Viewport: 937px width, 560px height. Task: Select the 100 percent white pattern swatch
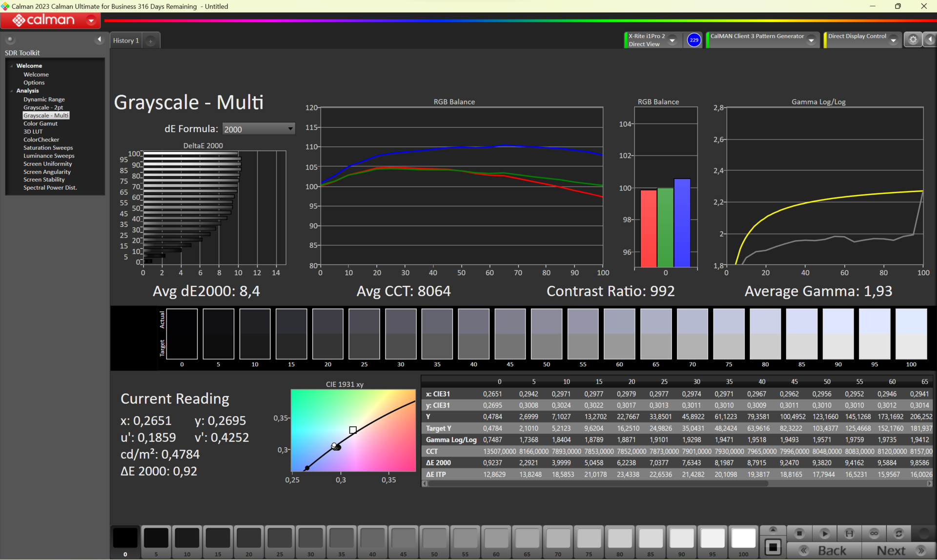(743, 538)
